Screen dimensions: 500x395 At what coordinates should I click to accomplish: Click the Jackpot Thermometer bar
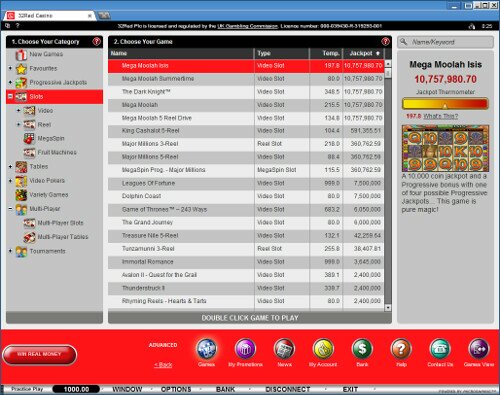(x=445, y=104)
